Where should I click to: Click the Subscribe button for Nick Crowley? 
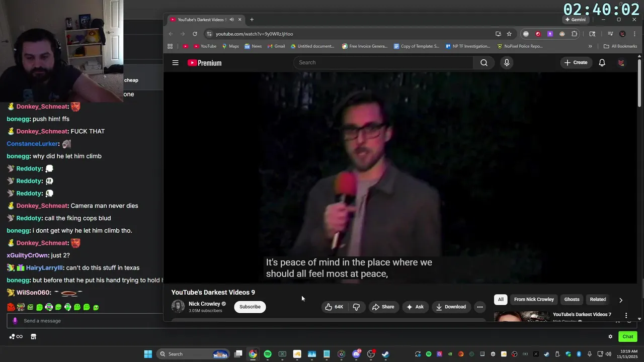pyautogui.click(x=250, y=307)
